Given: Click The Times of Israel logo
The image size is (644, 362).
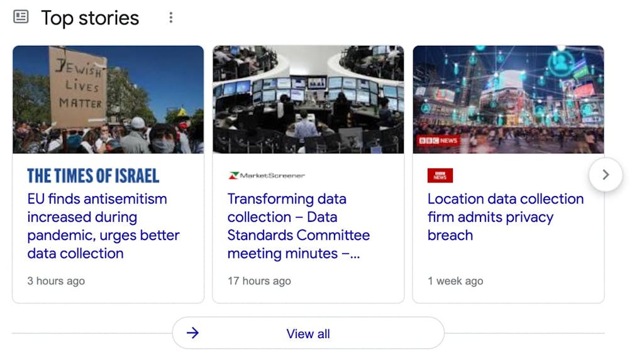Looking at the screenshot, I should point(93,175).
